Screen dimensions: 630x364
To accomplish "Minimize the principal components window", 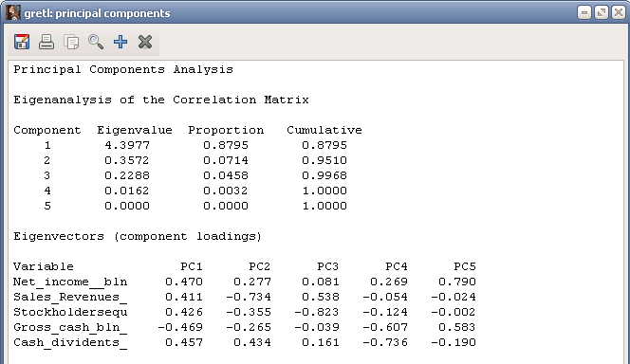I will tap(584, 13).
